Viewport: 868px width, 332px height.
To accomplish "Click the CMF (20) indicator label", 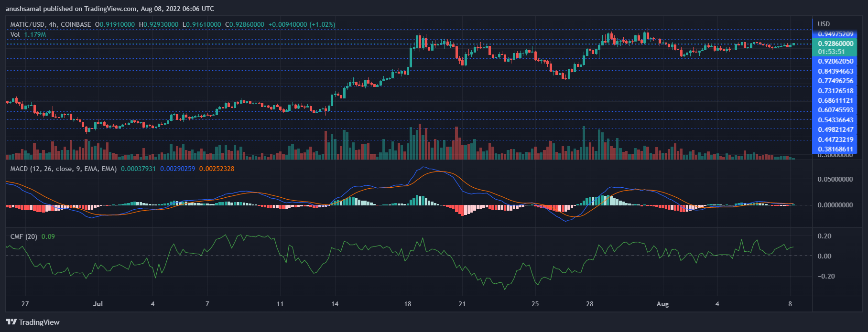I will [24, 236].
